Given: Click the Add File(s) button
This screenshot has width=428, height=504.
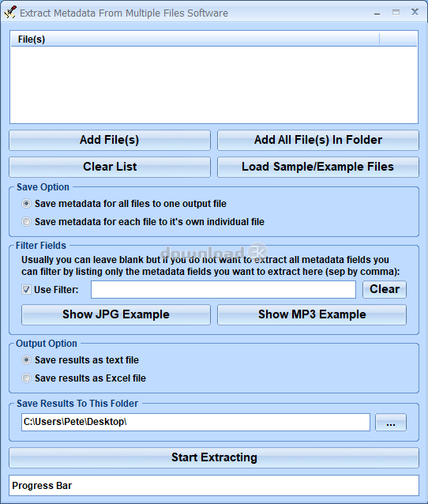Looking at the screenshot, I should point(110,140).
